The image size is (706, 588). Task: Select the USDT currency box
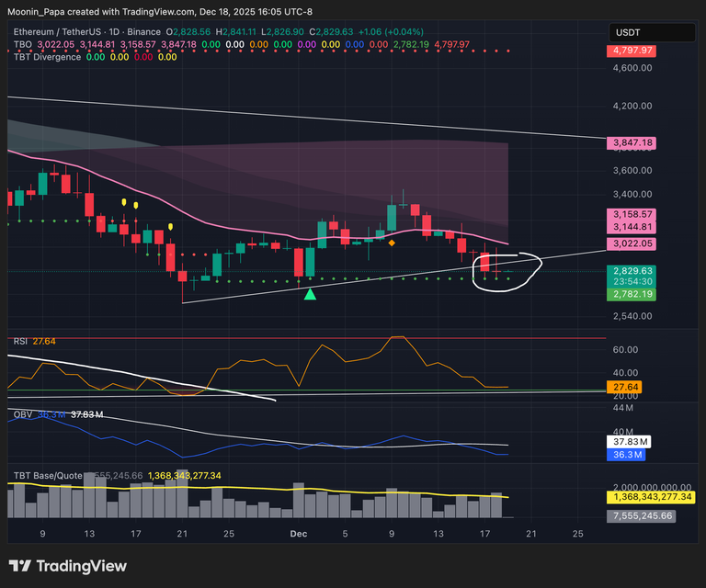tap(652, 32)
